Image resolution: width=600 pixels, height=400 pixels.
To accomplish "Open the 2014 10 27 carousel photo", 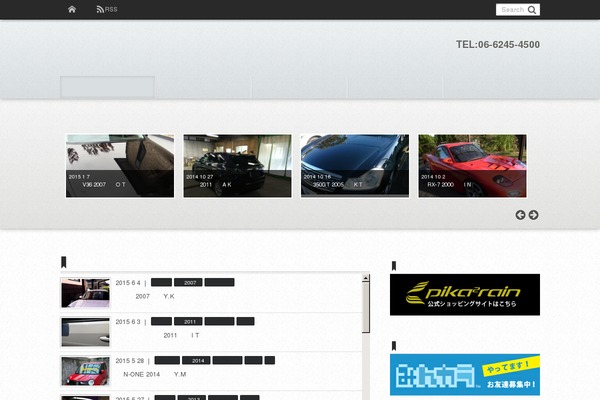I will tap(237, 166).
